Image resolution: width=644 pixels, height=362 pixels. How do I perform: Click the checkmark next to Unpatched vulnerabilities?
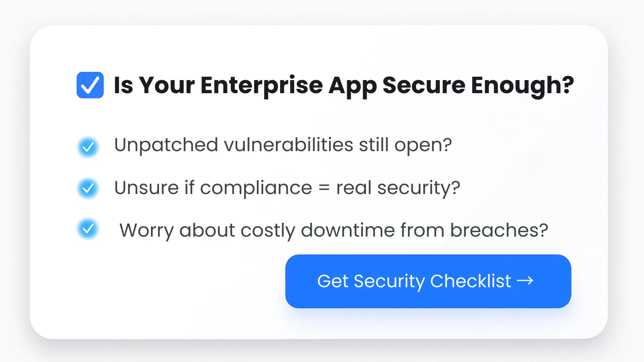(x=88, y=147)
